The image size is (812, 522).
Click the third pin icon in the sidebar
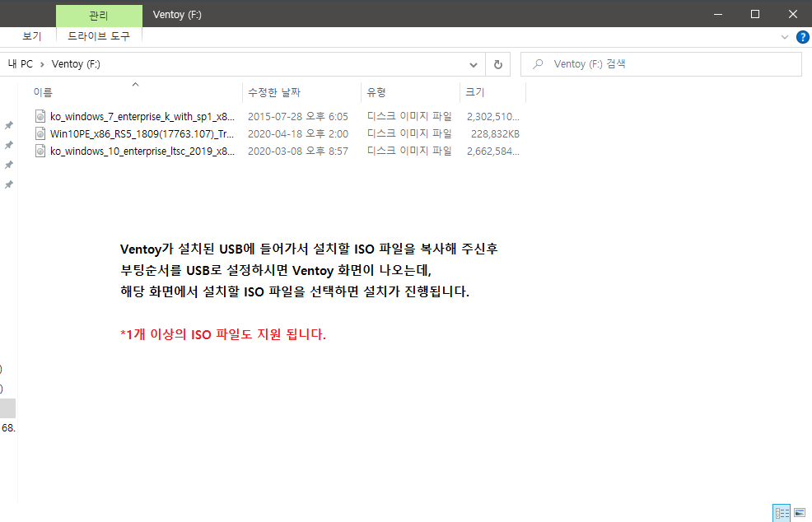click(x=9, y=165)
